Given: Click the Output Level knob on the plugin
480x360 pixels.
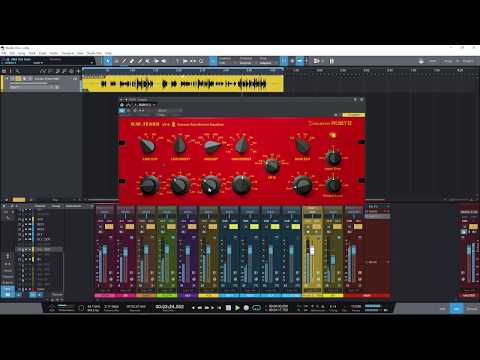Looking at the screenshot, I should point(333,184).
